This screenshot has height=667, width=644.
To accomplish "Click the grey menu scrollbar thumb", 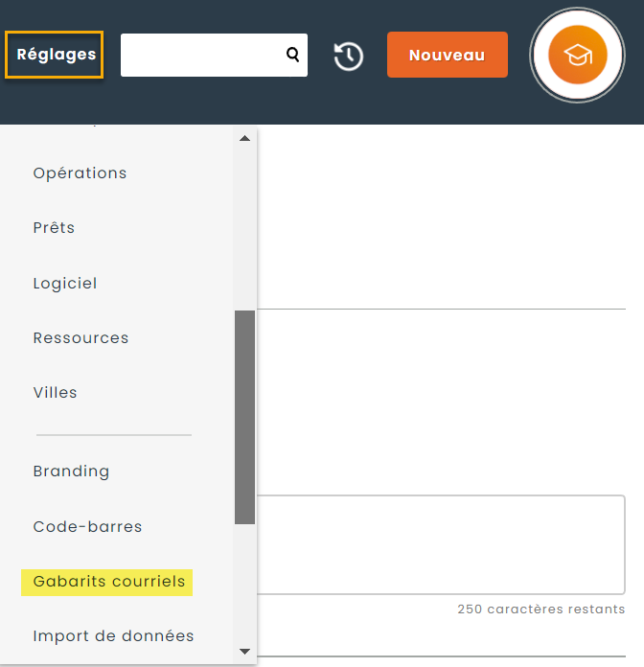I will [244, 417].
